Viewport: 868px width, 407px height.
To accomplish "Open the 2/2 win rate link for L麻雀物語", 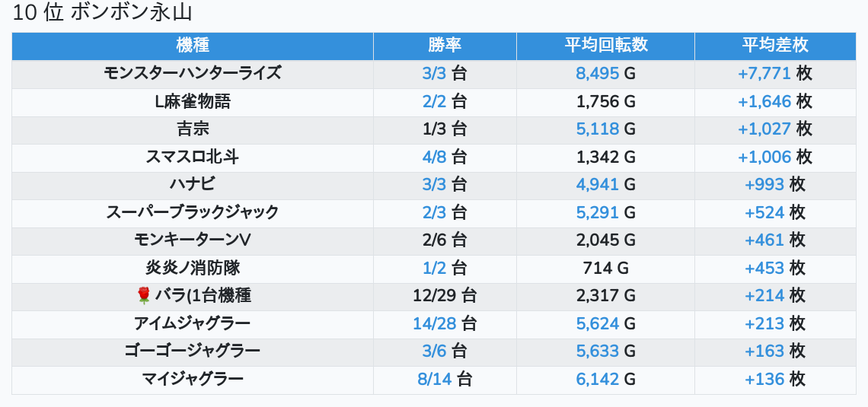I will pos(434,102).
